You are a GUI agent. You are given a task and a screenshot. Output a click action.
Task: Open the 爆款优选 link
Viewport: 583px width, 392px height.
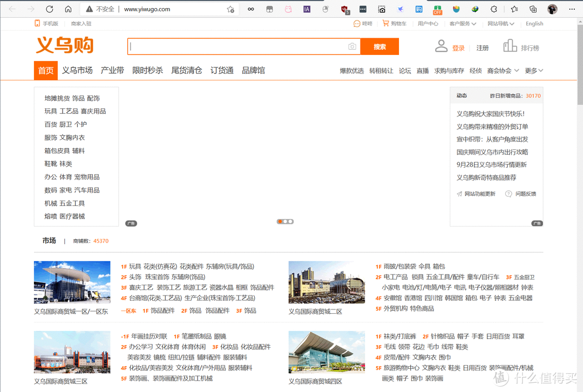tap(352, 71)
